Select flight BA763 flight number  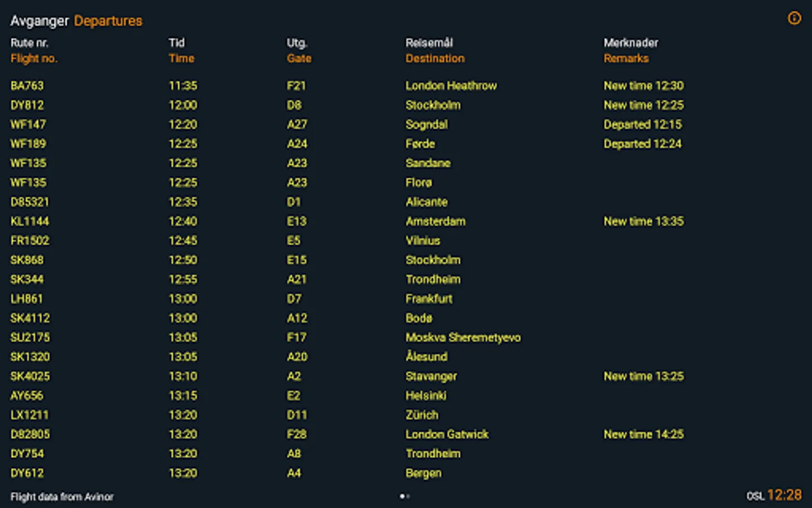coord(27,86)
